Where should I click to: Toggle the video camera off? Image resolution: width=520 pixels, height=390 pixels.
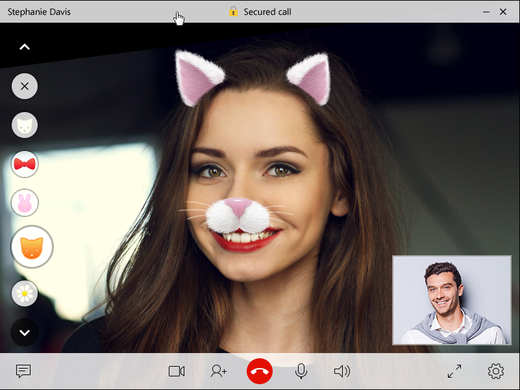[177, 371]
